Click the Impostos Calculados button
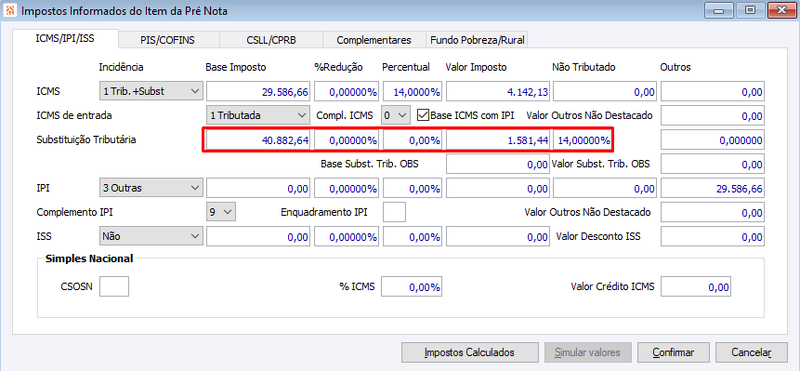The height and width of the screenshot is (371, 800). pos(469,352)
